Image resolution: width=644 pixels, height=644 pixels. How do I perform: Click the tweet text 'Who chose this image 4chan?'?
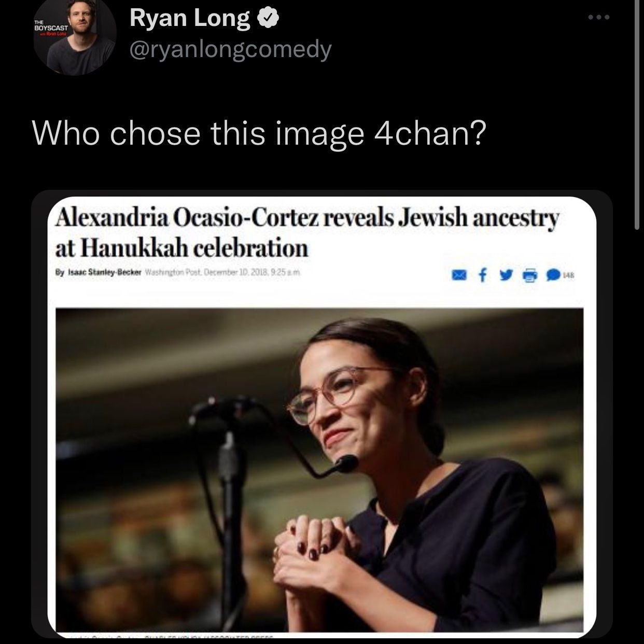(x=260, y=133)
